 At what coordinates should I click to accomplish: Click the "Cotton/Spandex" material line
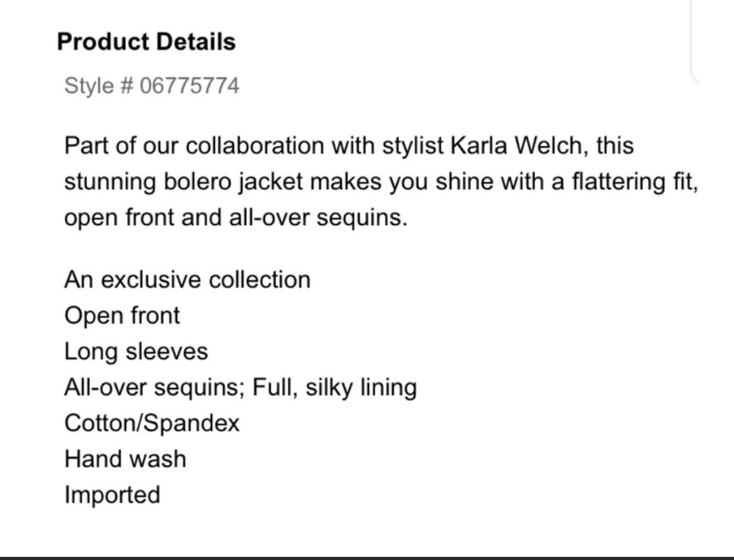click(152, 423)
